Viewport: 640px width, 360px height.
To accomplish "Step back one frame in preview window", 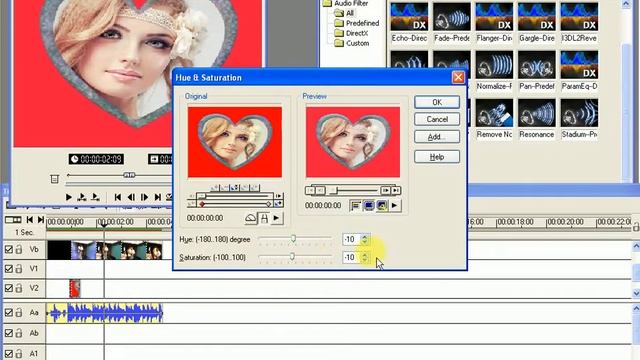I will pyautogui.click(x=131, y=198).
